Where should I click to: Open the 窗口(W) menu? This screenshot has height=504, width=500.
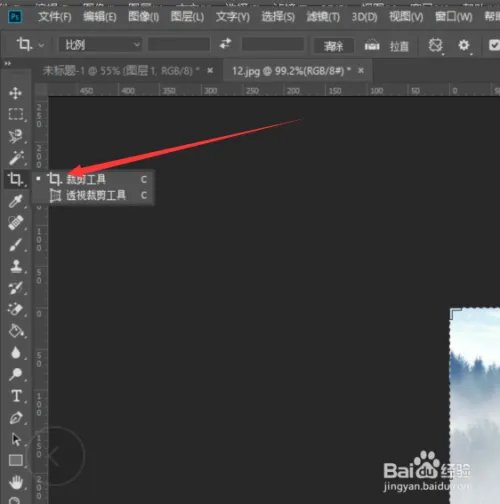[x=454, y=16]
